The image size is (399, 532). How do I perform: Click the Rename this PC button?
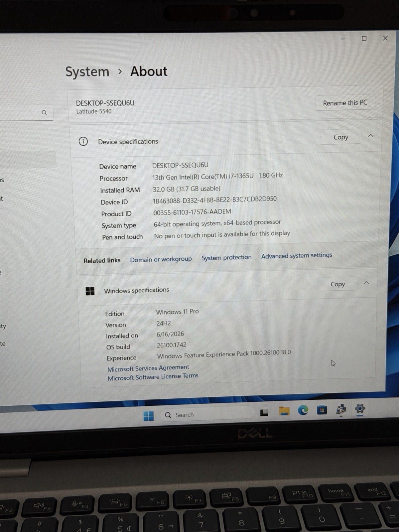(x=345, y=103)
